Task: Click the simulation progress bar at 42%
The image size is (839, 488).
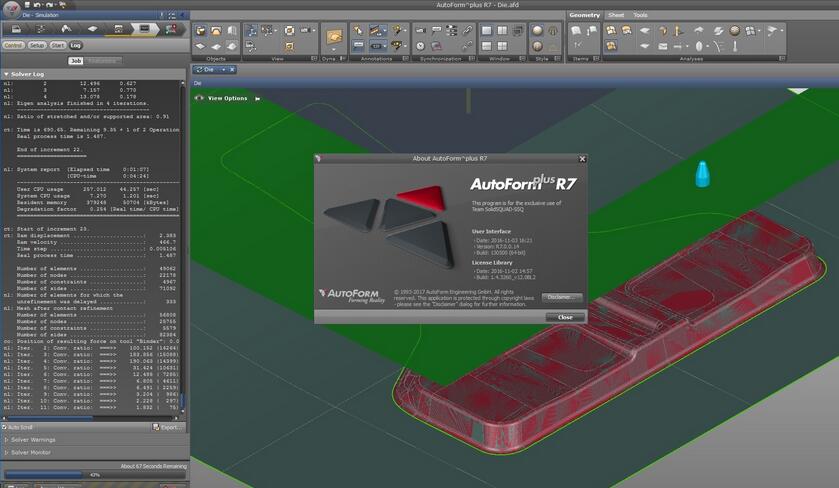Action: coord(95,475)
